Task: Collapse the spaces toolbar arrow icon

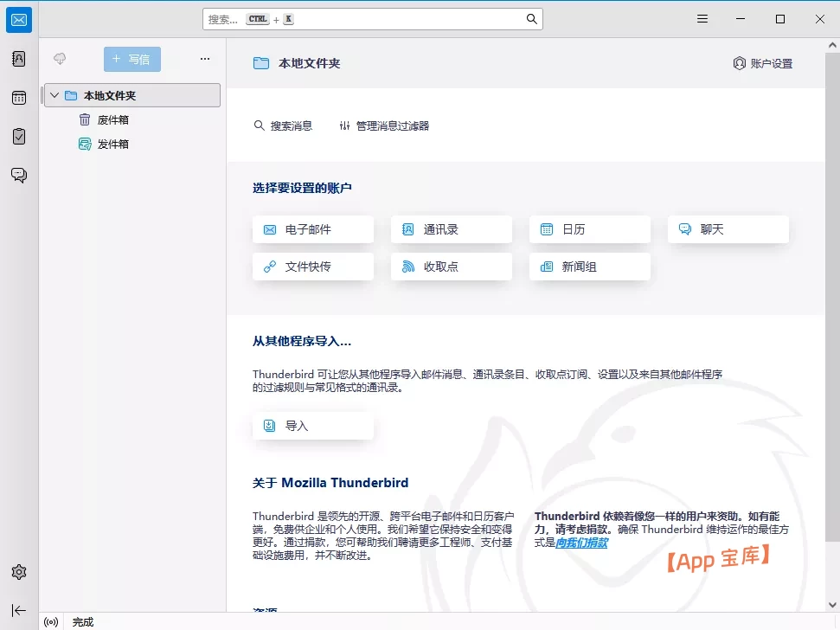Action: [18, 610]
